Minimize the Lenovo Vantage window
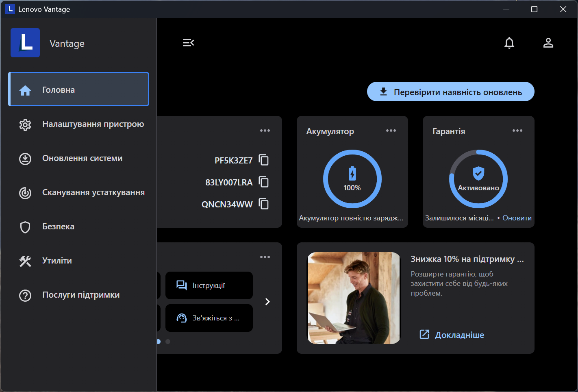Screen dimensions: 578x392 click(x=506, y=9)
